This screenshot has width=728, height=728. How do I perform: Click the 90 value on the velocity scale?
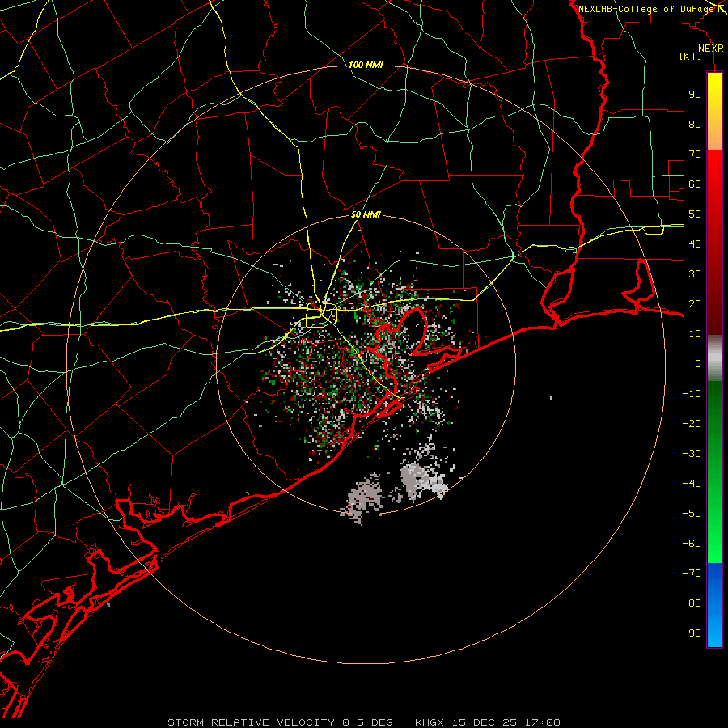(695, 95)
